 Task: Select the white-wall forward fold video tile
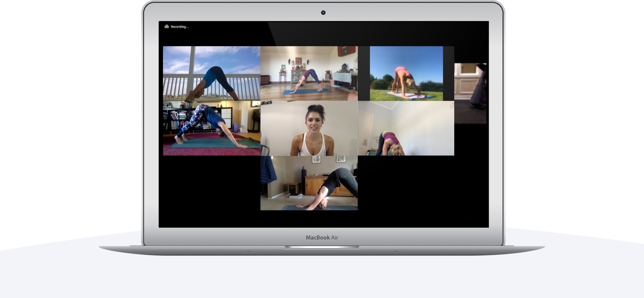pyautogui.click(x=406, y=128)
